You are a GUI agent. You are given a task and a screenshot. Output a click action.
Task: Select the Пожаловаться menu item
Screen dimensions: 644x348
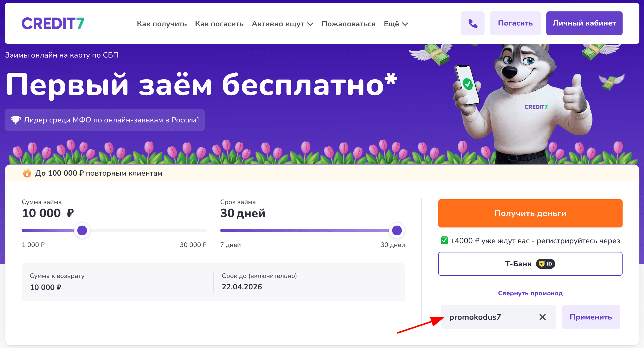pos(348,24)
